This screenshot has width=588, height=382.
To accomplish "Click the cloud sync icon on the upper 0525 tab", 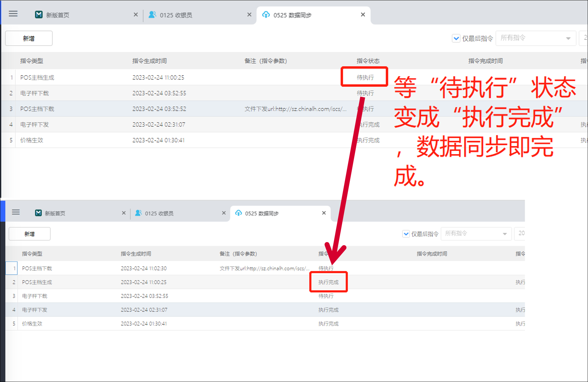I will pos(266,15).
